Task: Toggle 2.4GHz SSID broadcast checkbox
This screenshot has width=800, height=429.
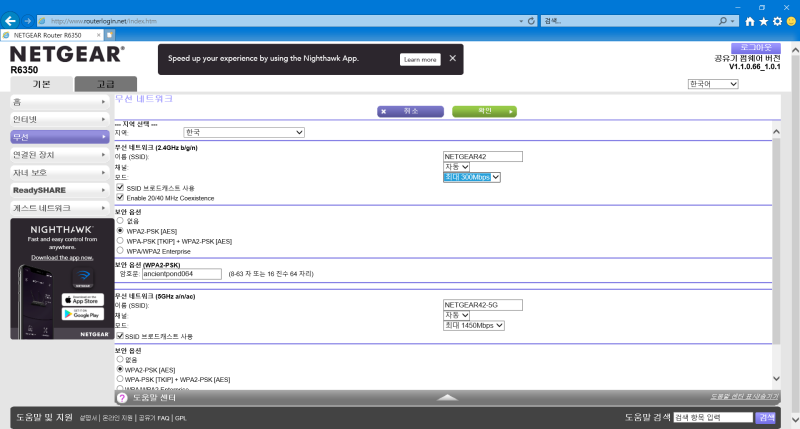Action: coord(120,187)
